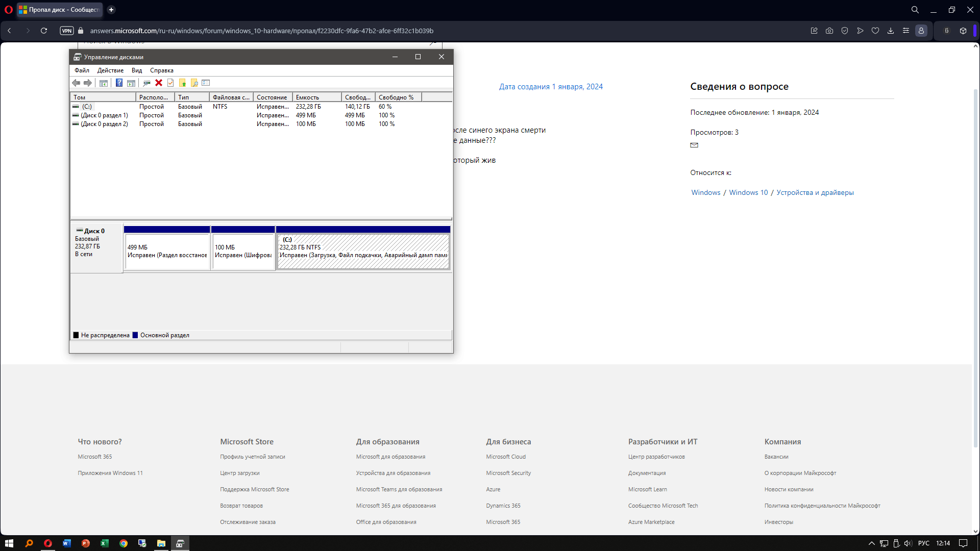Open the Файл menu

[x=82, y=70]
